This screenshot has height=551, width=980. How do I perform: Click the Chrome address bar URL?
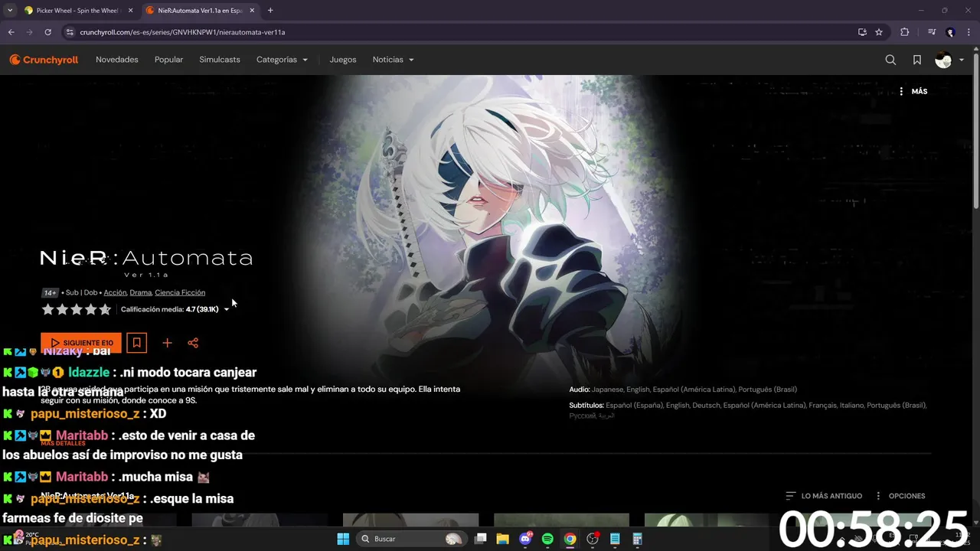click(182, 32)
